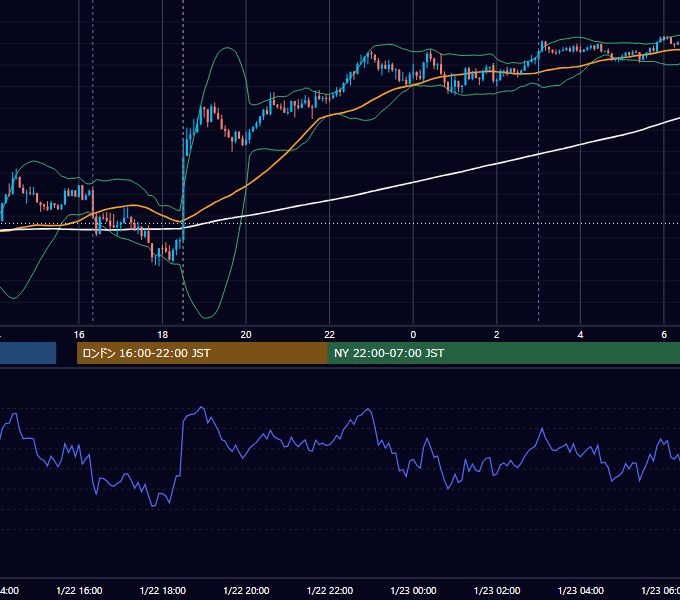Click the hour label 18 on the upper axis

click(163, 335)
